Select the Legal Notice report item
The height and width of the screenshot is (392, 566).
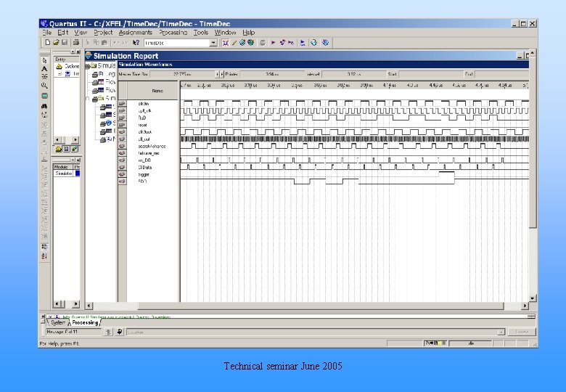pyautogui.click(x=104, y=74)
